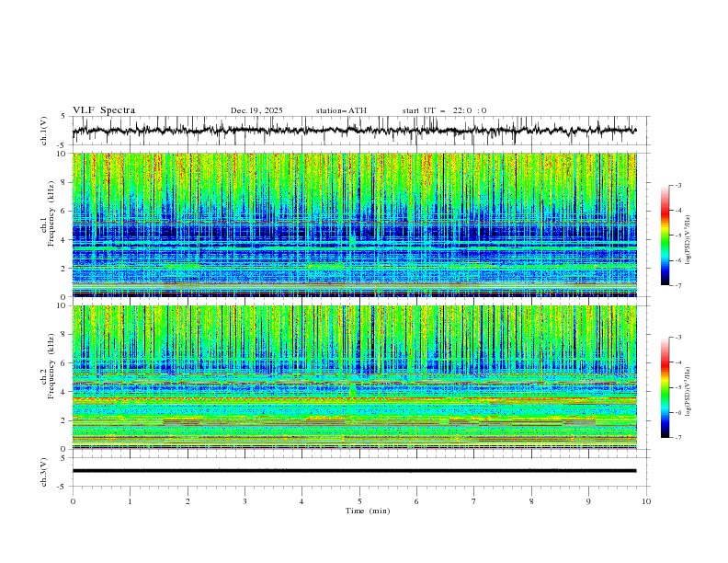Click the ch.2 spectrogram color scale bar
The image size is (728, 563).
(x=665, y=387)
